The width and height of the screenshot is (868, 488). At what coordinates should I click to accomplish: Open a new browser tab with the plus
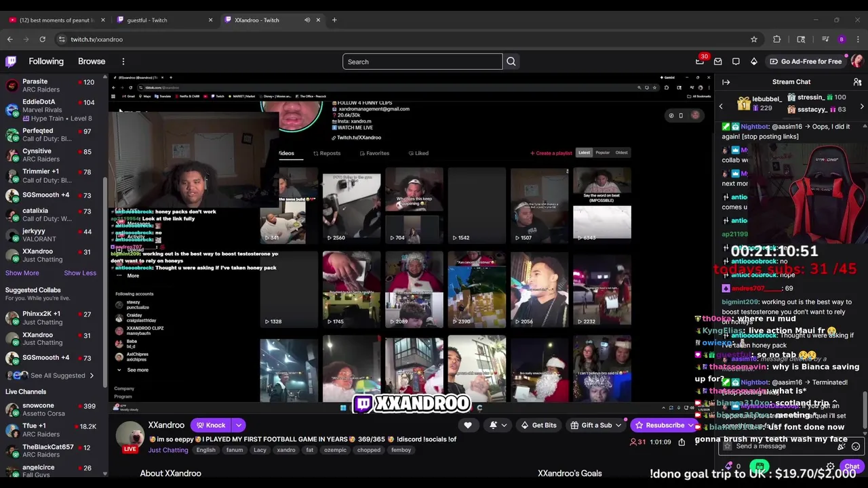334,20
